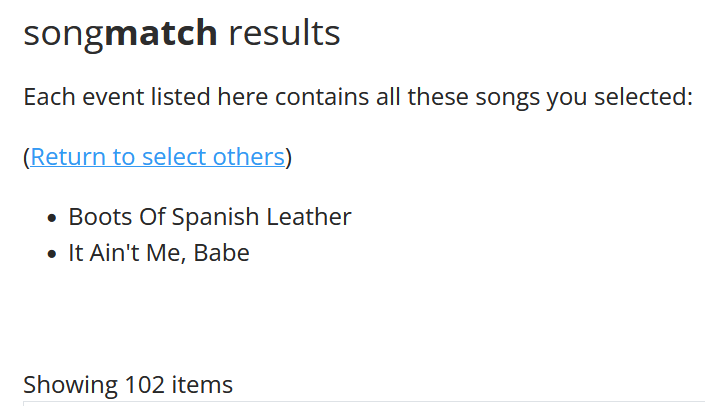The image size is (705, 406).
Task: Click the table border below the item count
Action: tap(360, 402)
